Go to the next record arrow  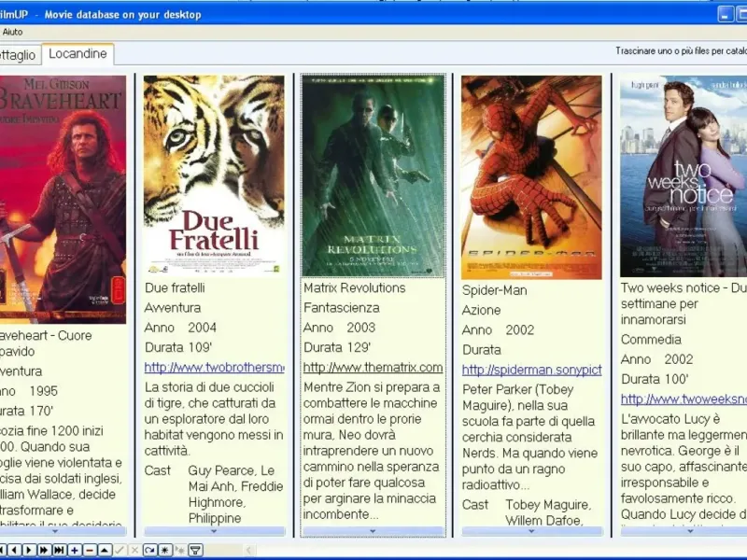click(29, 550)
